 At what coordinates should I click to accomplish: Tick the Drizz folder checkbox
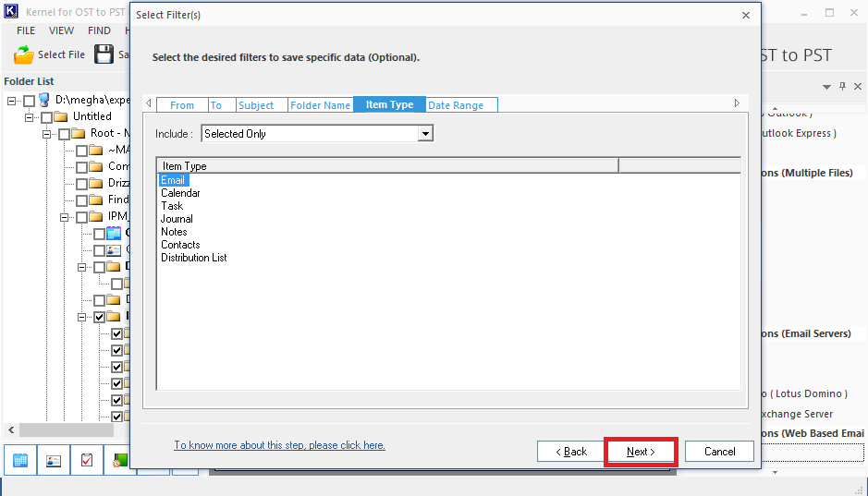(82, 184)
